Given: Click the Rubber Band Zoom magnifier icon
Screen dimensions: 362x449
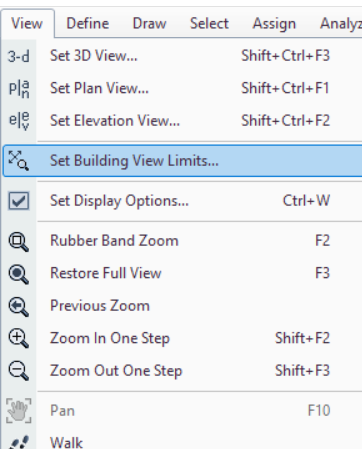Looking at the screenshot, I should 19,242.
